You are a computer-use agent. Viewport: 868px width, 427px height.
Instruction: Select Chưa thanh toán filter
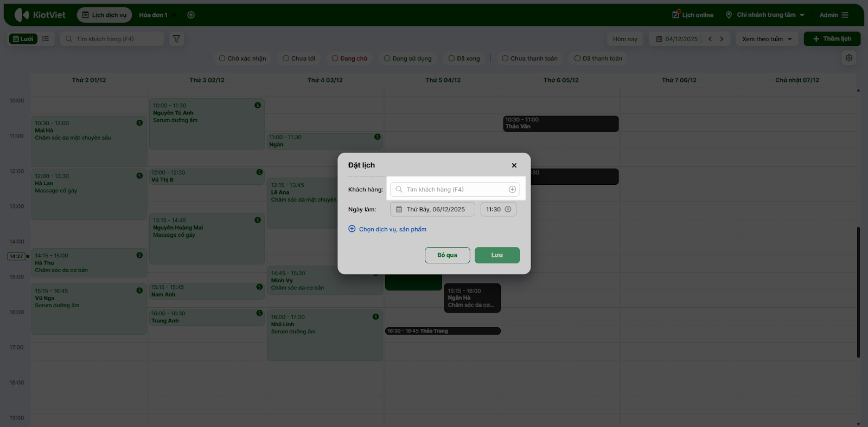coord(529,59)
